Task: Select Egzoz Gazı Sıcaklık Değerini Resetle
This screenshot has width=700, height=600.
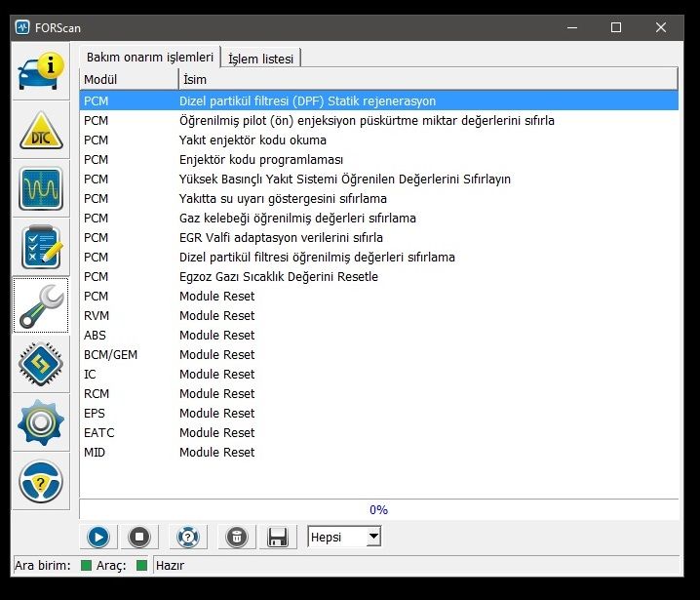Action: 379,276
